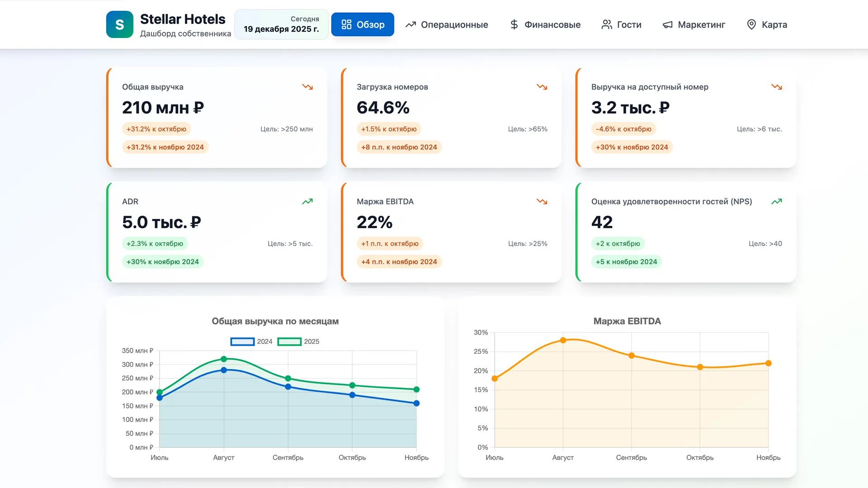
Task: Click the +31.2% к октябрю badge
Action: click(156, 129)
